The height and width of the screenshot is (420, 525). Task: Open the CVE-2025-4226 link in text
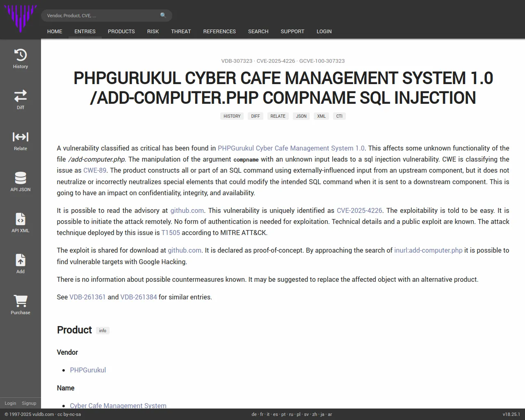coord(359,210)
